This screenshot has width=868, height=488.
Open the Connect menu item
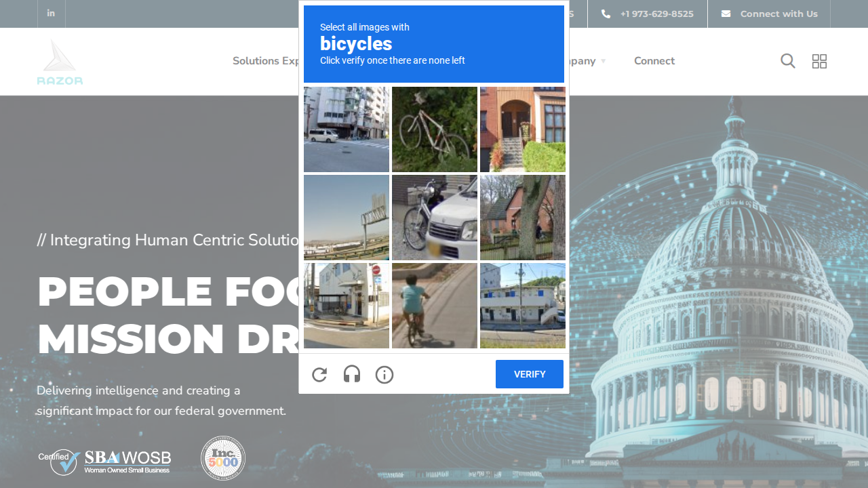tap(654, 61)
